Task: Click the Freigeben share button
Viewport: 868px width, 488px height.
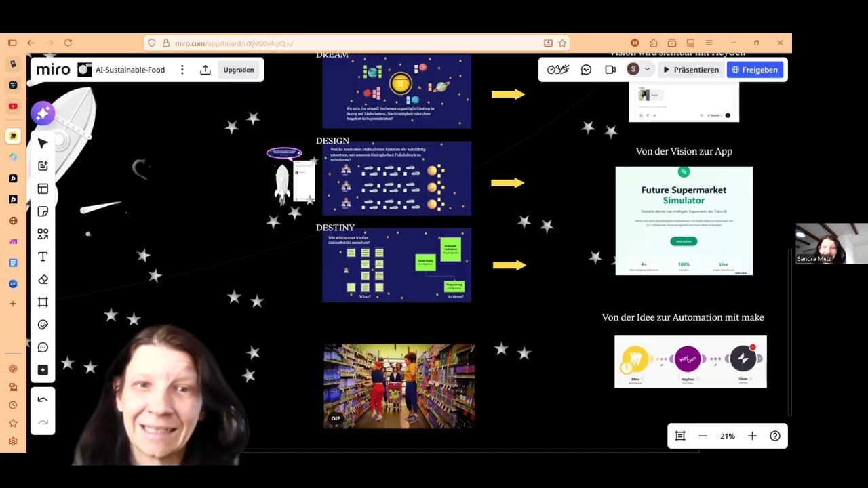Action: coord(755,70)
